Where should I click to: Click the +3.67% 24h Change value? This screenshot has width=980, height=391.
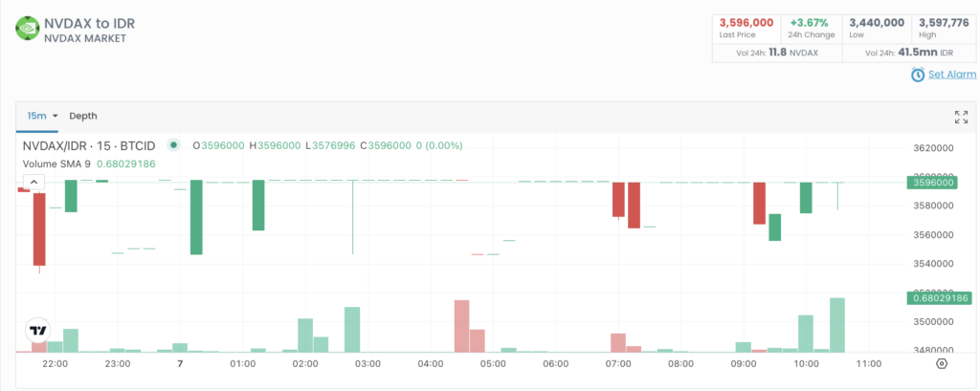click(x=808, y=23)
